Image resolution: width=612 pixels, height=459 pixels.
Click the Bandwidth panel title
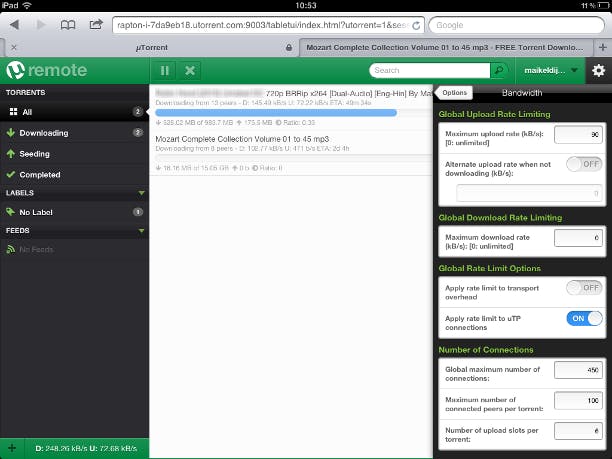coord(522,93)
